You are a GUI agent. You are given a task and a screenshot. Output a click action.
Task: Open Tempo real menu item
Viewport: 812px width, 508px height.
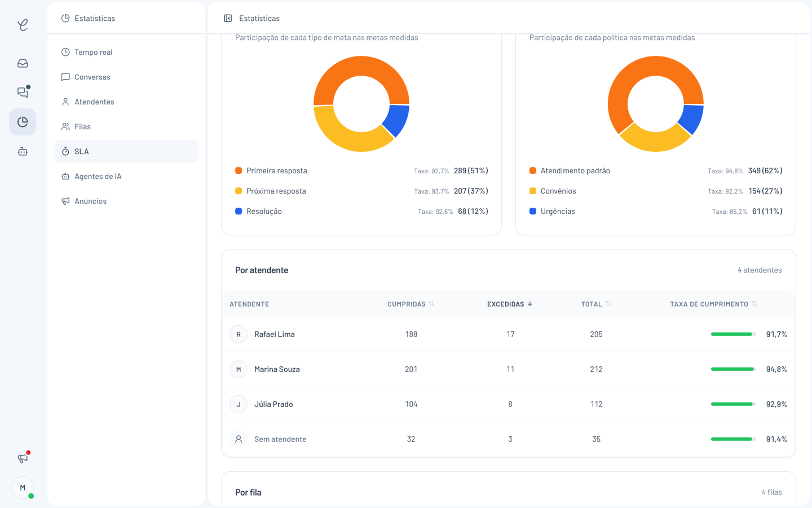(x=126, y=52)
